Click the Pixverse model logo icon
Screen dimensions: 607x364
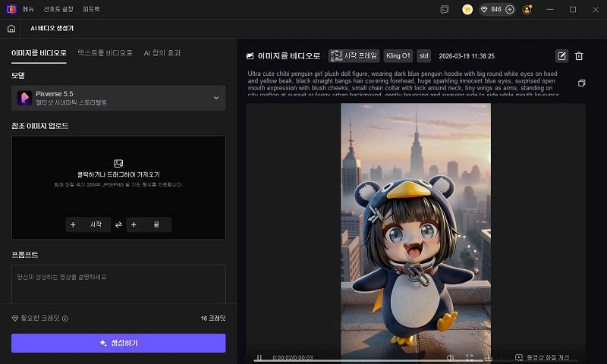tap(24, 98)
